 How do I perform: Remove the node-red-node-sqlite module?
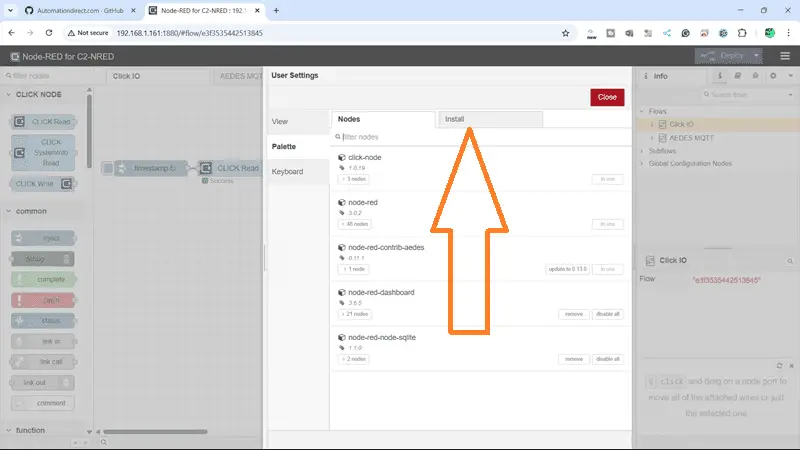pyautogui.click(x=573, y=359)
